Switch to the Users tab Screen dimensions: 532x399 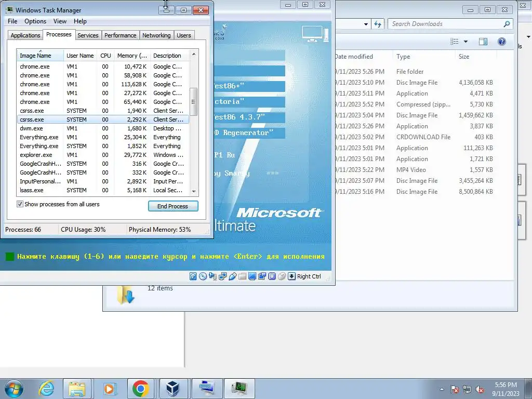click(183, 35)
